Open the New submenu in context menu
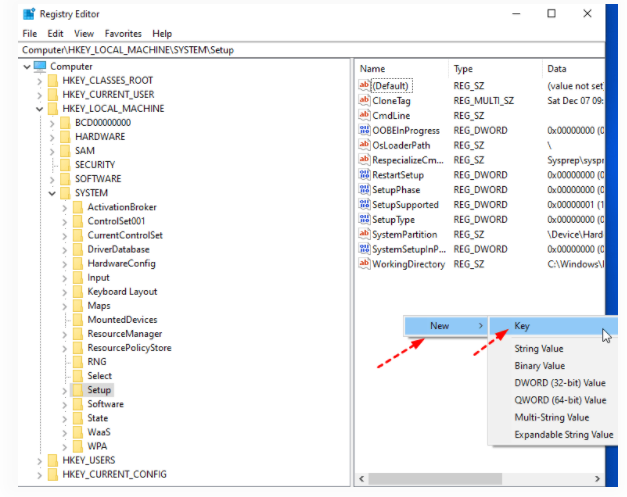The image size is (627, 497). (x=445, y=326)
